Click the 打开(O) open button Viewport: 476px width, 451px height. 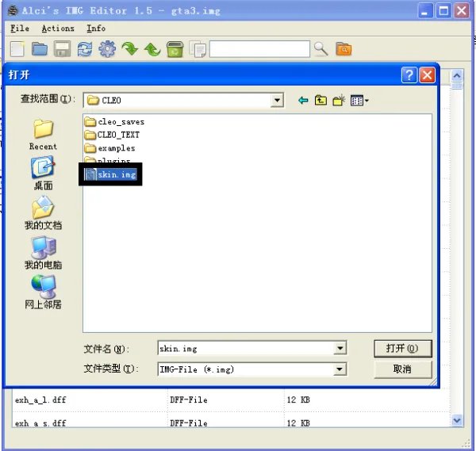click(x=402, y=348)
